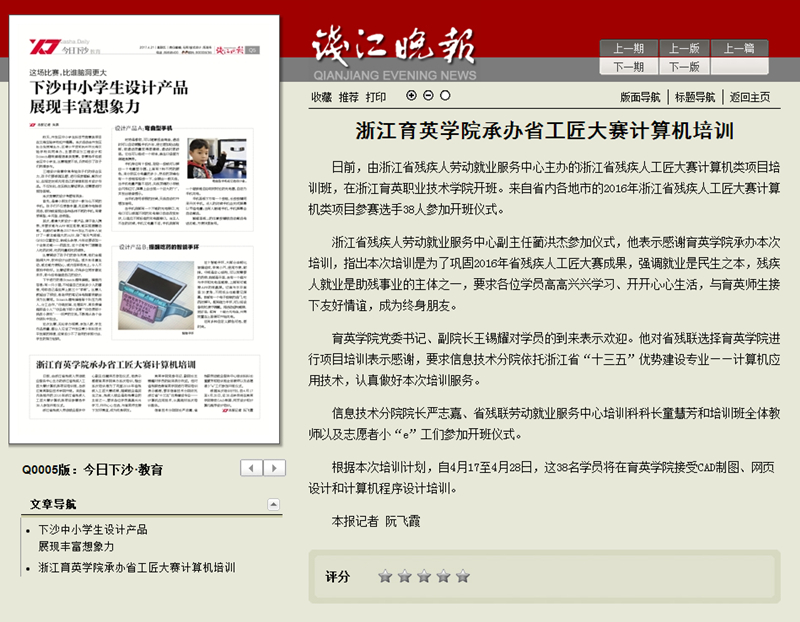The image size is (800, 622).
Task: Click the zoom-out minus icon
Action: [x=428, y=96]
